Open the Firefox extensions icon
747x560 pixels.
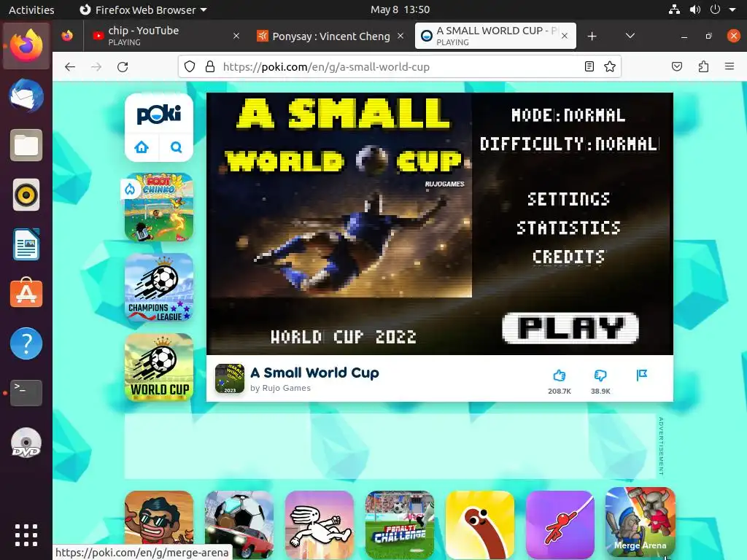point(703,66)
